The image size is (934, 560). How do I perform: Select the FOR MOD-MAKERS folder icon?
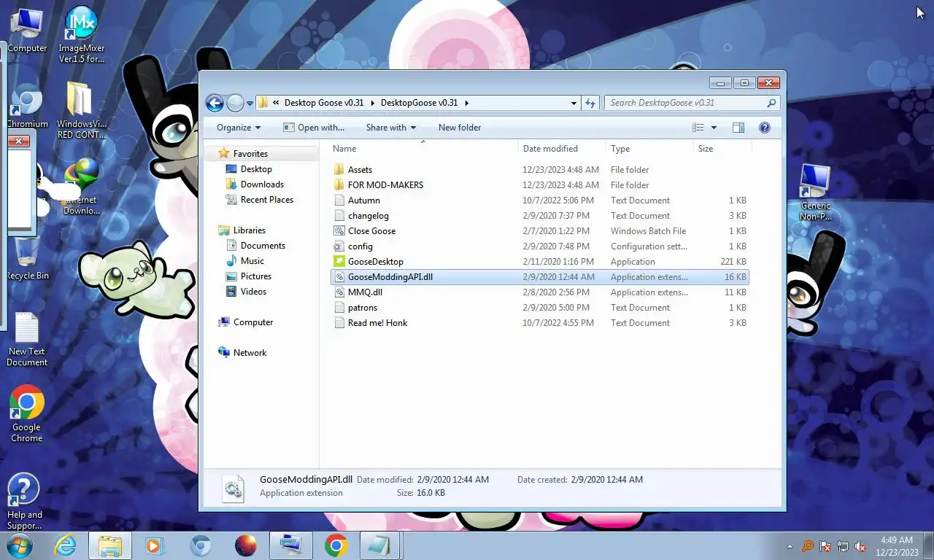coord(339,185)
